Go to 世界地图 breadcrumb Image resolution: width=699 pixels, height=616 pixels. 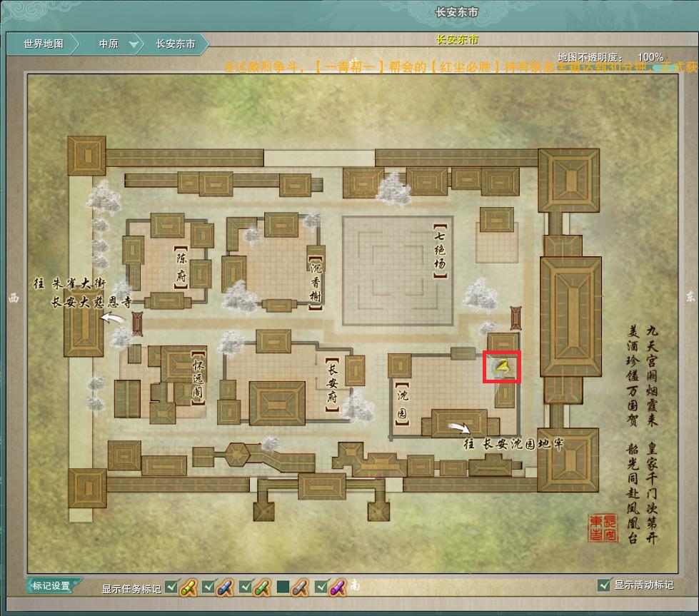point(44,44)
